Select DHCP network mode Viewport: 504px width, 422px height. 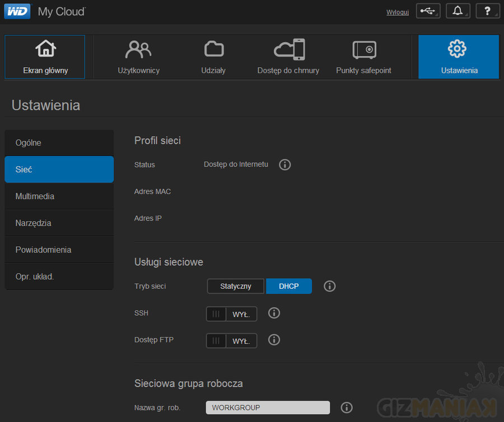pos(288,286)
